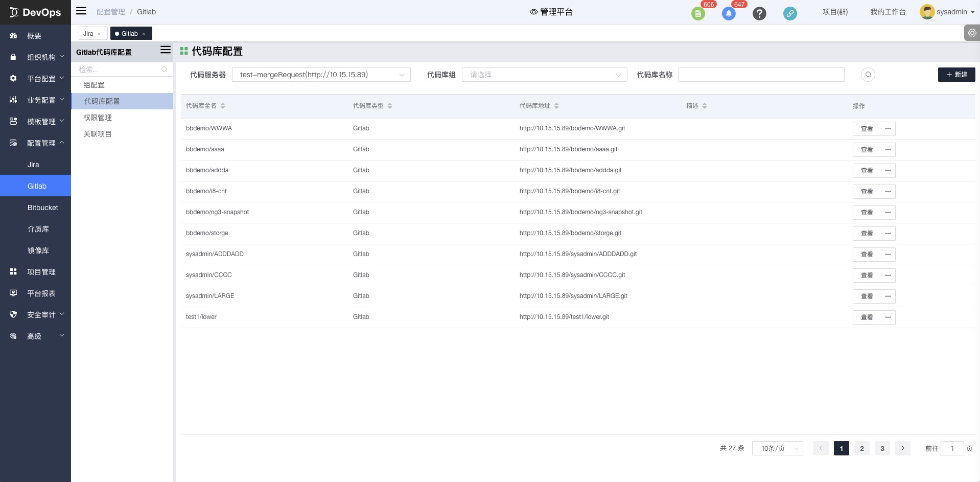Open the settings gear at right edge

(972, 33)
